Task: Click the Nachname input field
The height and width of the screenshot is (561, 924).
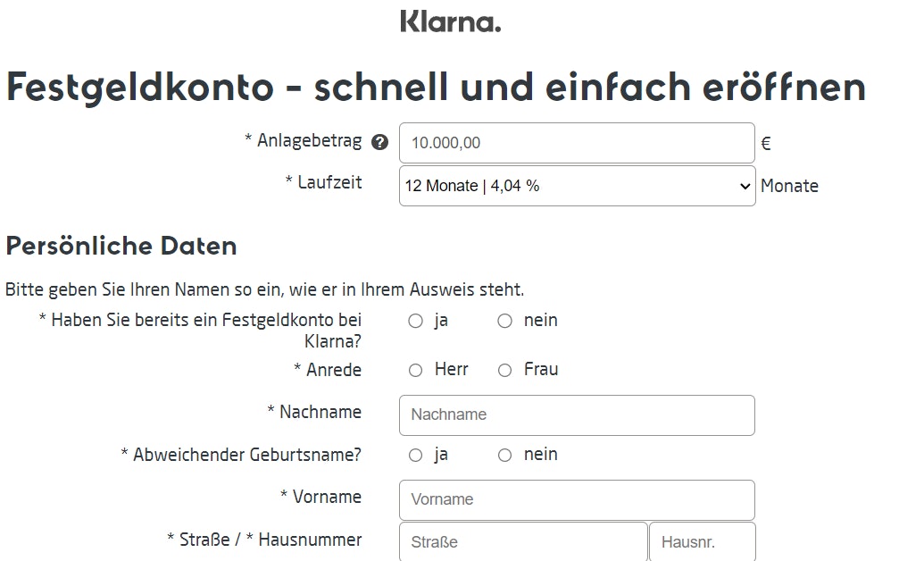Action: [576, 414]
